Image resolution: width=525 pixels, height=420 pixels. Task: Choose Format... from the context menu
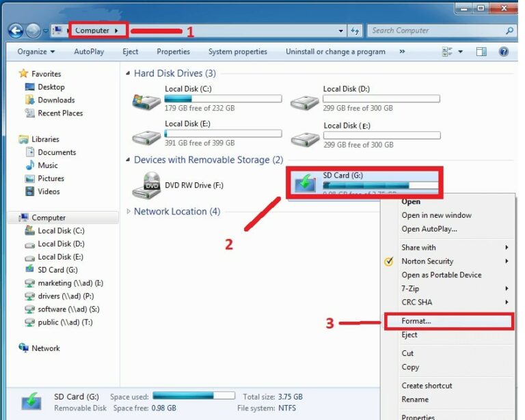pos(416,321)
